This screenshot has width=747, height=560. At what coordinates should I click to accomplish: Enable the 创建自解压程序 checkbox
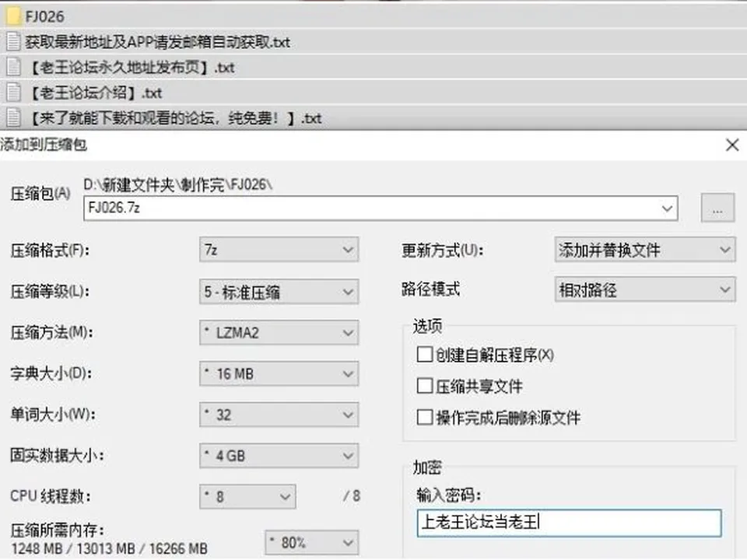pos(425,355)
